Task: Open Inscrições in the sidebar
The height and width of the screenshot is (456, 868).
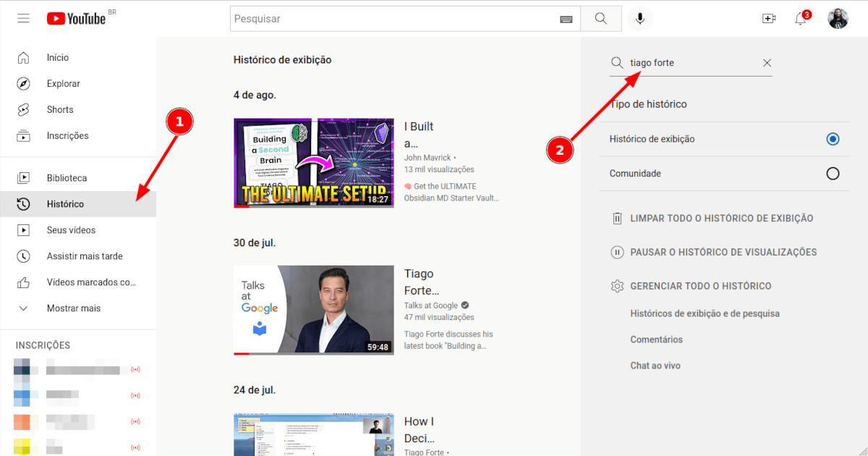Action: [x=78, y=135]
